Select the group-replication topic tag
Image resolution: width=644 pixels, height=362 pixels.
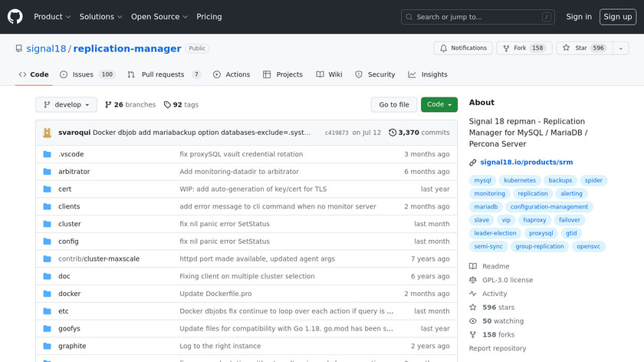[x=540, y=246]
